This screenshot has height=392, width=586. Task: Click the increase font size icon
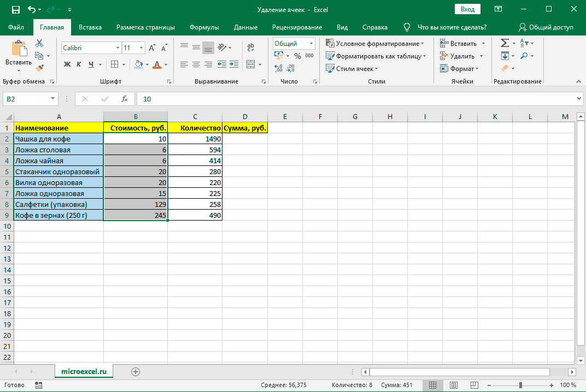(154, 48)
